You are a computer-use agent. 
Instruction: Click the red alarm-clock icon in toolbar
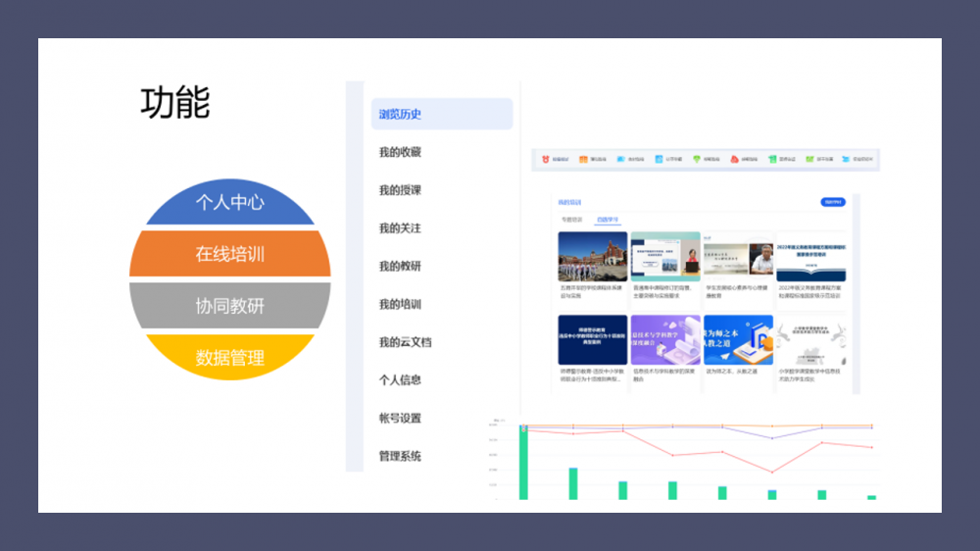545,159
